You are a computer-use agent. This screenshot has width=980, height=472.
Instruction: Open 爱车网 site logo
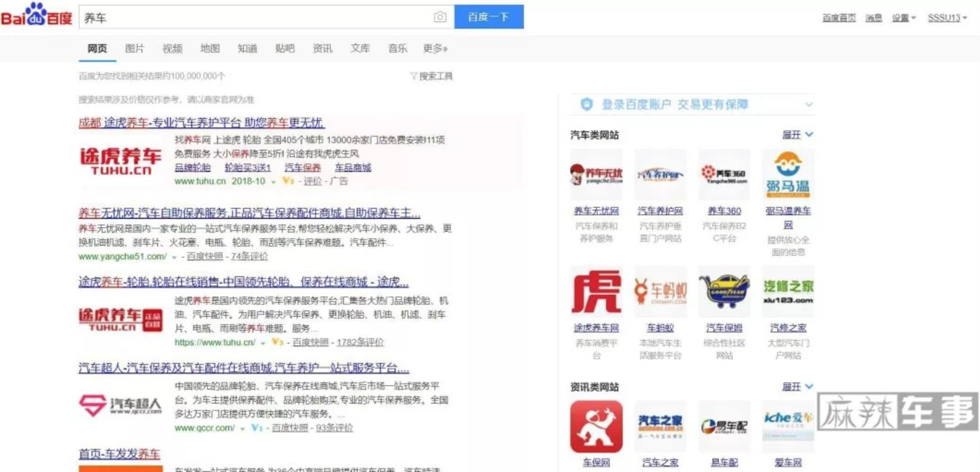(788, 427)
